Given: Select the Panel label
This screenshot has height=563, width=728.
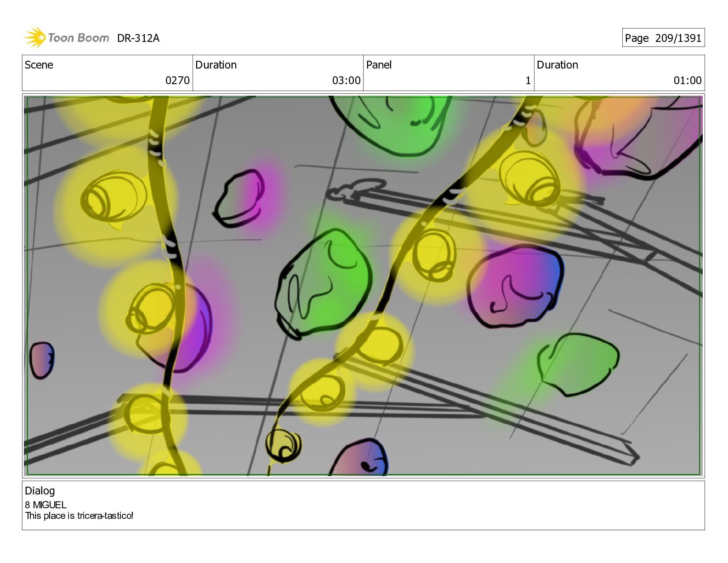Looking at the screenshot, I should 379,65.
